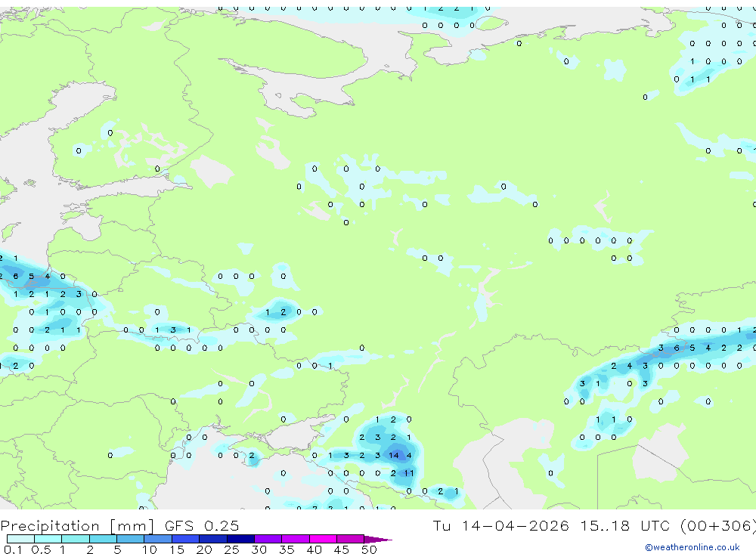Screen dimensions: 756x554
Task: Click the 0.1 legend scale label
Action: point(13,549)
